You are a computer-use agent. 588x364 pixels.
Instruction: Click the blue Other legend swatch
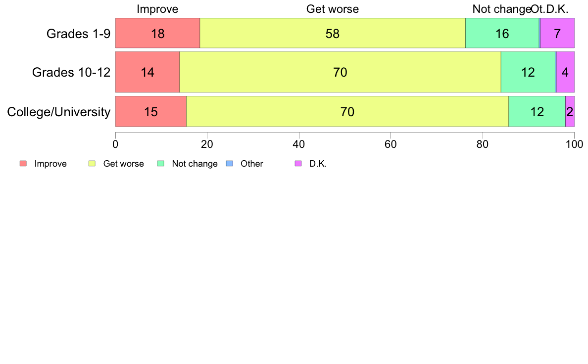click(x=230, y=163)
